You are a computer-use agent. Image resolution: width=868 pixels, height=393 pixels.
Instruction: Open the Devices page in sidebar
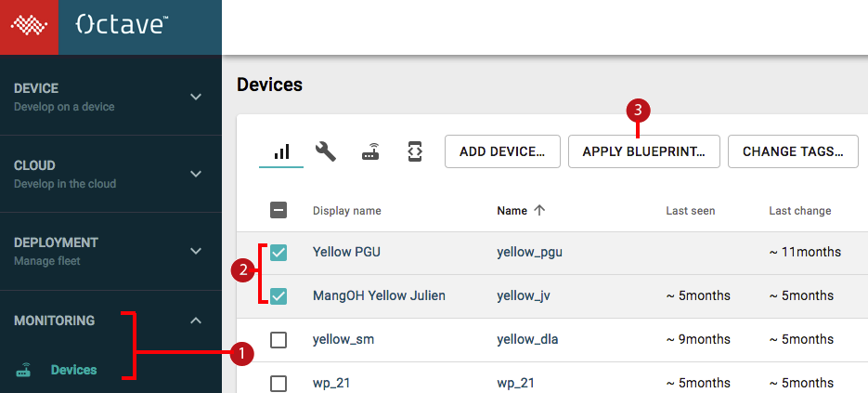(x=73, y=370)
